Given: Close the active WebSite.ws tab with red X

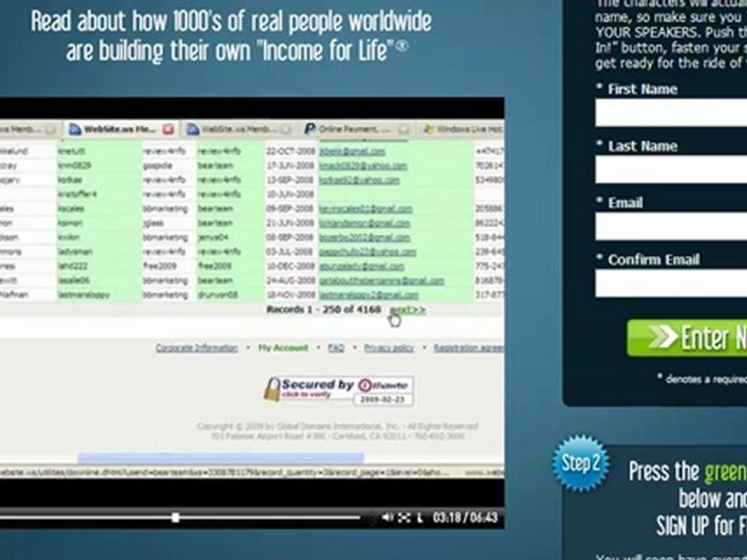Looking at the screenshot, I should click(x=168, y=129).
